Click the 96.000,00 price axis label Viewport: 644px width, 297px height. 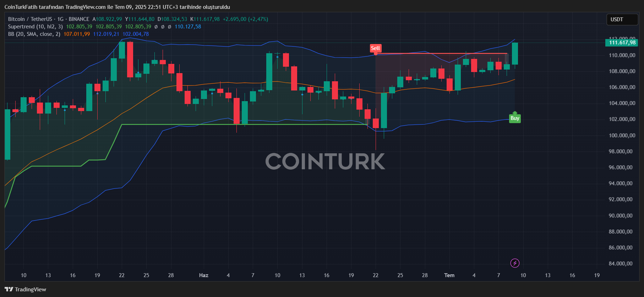click(x=621, y=167)
